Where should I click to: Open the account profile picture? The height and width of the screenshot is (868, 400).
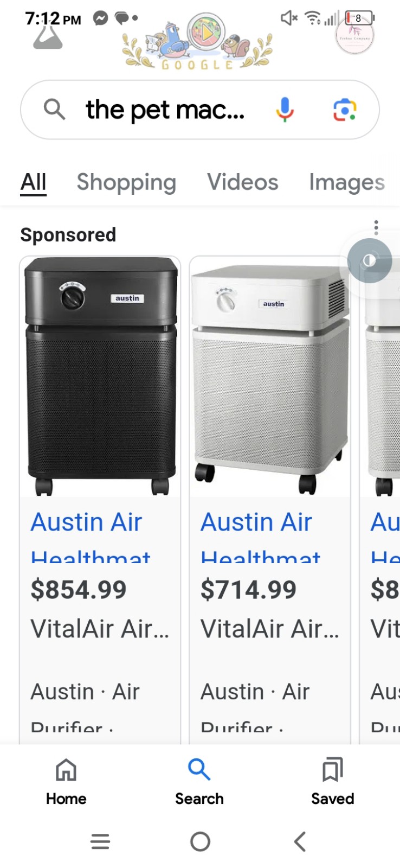point(354,35)
